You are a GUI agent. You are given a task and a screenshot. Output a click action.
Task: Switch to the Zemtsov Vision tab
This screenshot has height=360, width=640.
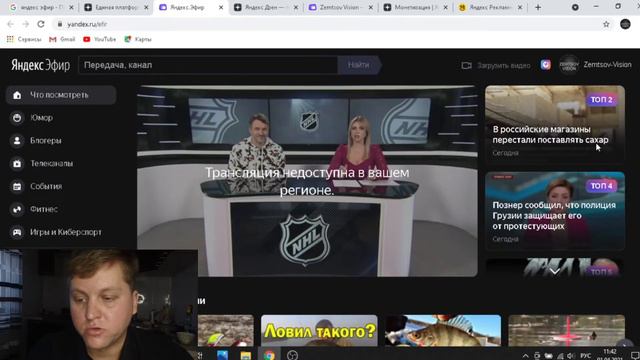[340, 7]
